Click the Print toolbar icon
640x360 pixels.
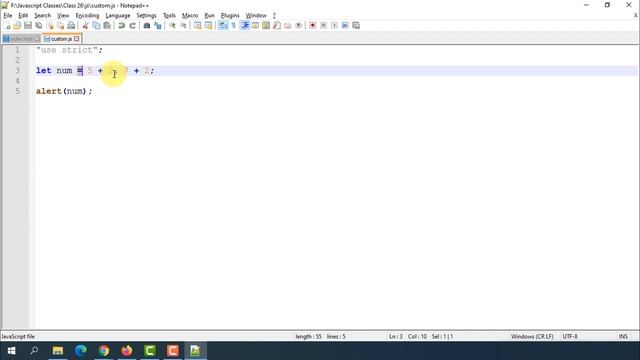pos(71,25)
